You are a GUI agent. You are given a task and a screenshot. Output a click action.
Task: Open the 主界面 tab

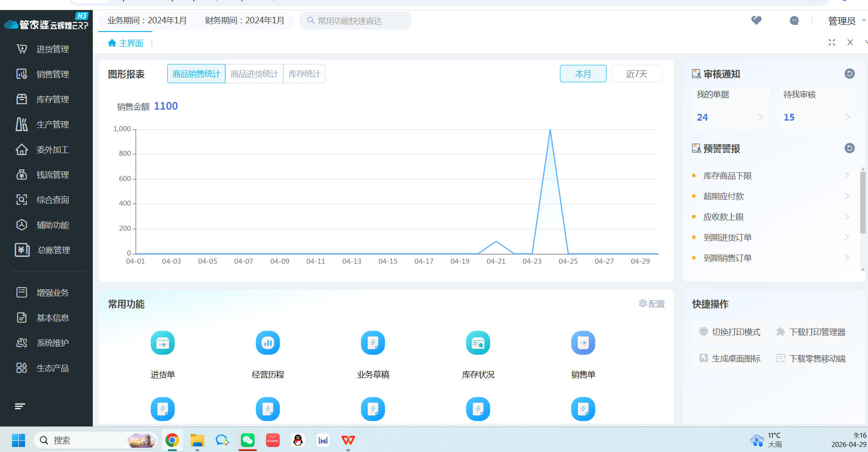click(x=126, y=43)
